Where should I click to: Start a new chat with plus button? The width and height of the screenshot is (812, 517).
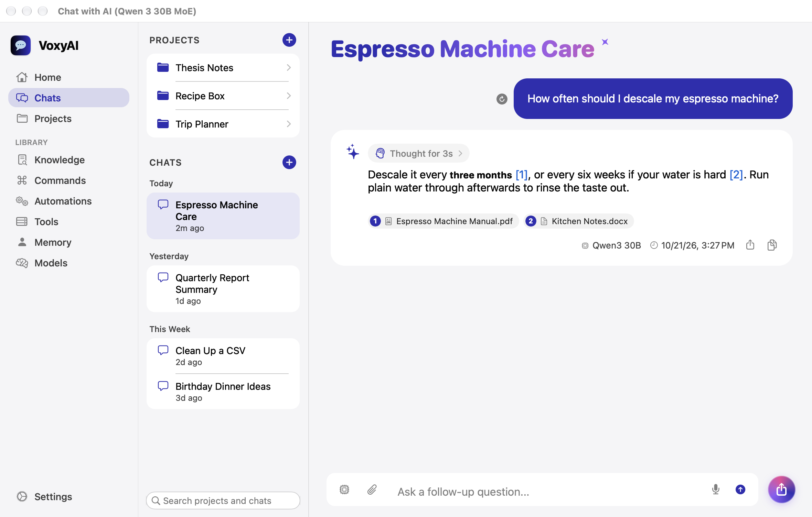[289, 162]
